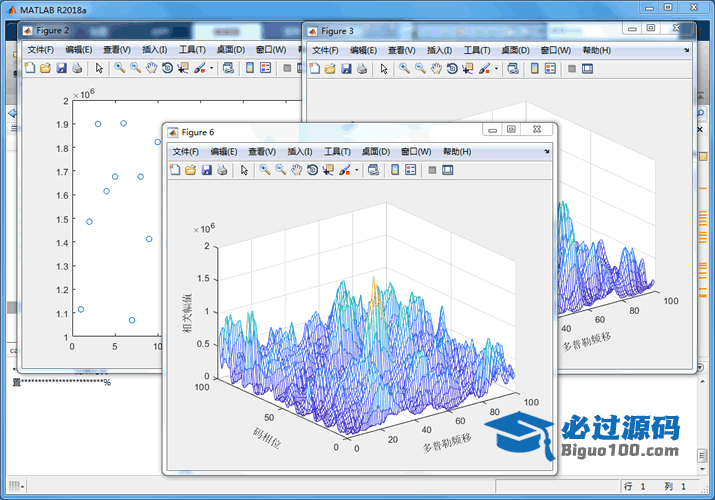
Task: Open brush color dropdown arrow in Figure 6
Action: (357, 170)
